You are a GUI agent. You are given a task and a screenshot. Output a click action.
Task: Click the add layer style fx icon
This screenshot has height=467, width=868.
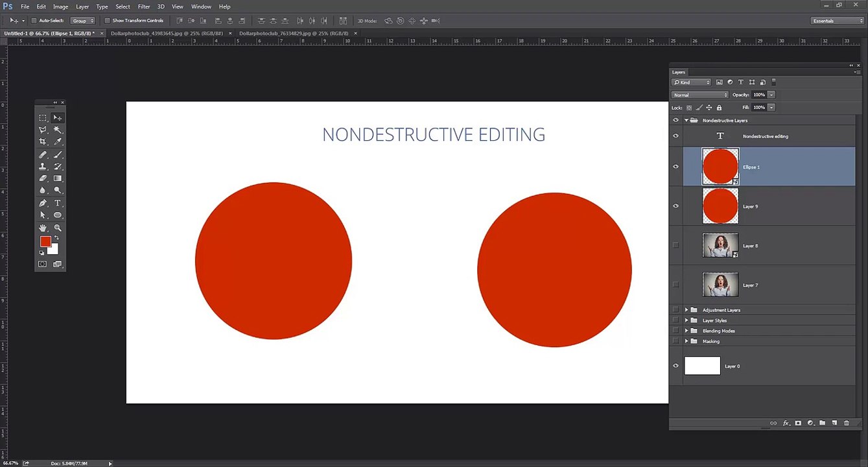pos(786,423)
